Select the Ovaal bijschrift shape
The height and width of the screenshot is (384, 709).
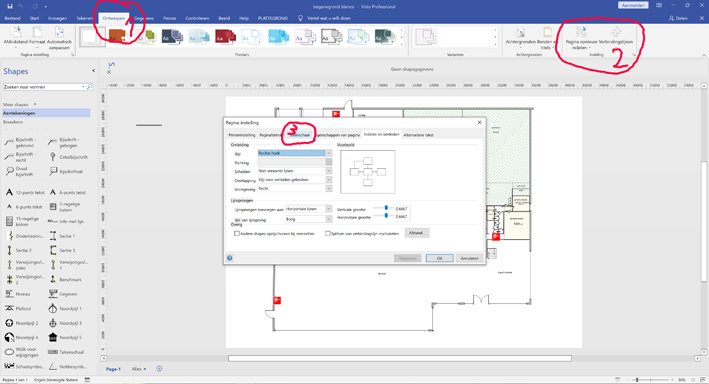pyautogui.click(x=19, y=171)
